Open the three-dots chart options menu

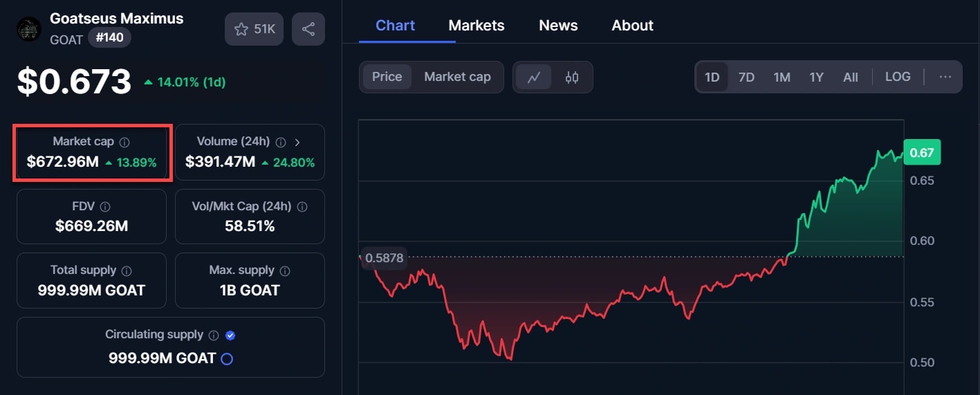click(945, 77)
